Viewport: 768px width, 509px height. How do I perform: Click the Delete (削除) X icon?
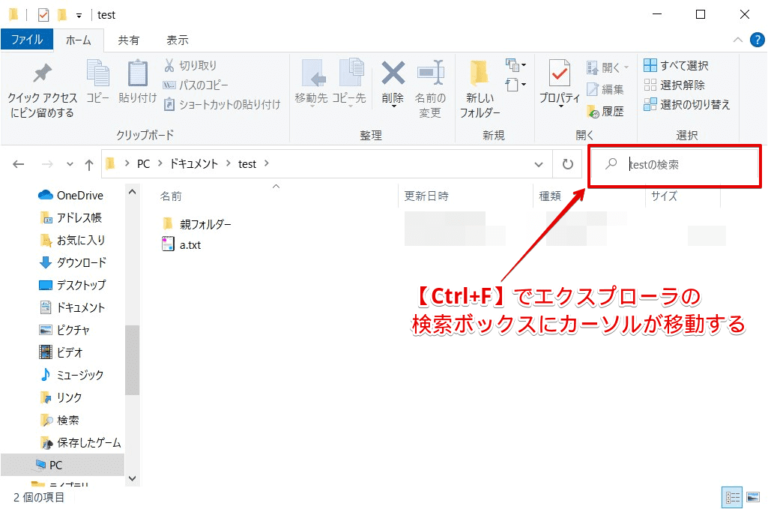tap(393, 73)
